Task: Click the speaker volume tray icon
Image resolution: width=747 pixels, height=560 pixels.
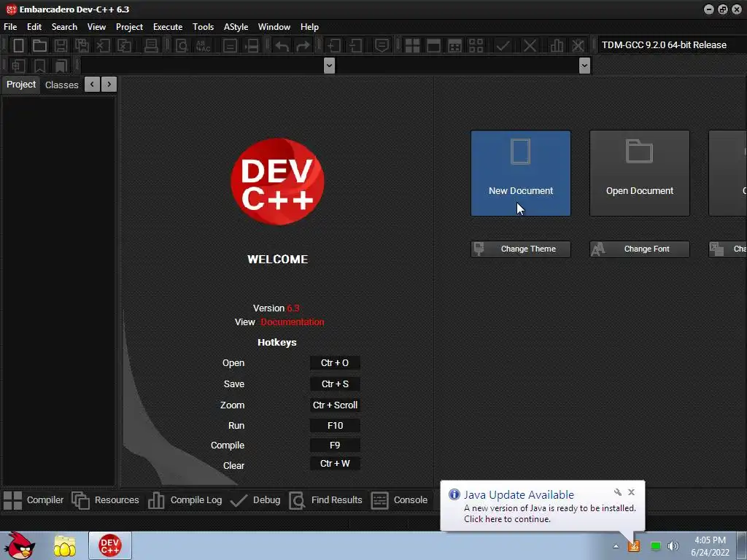Action: point(673,546)
